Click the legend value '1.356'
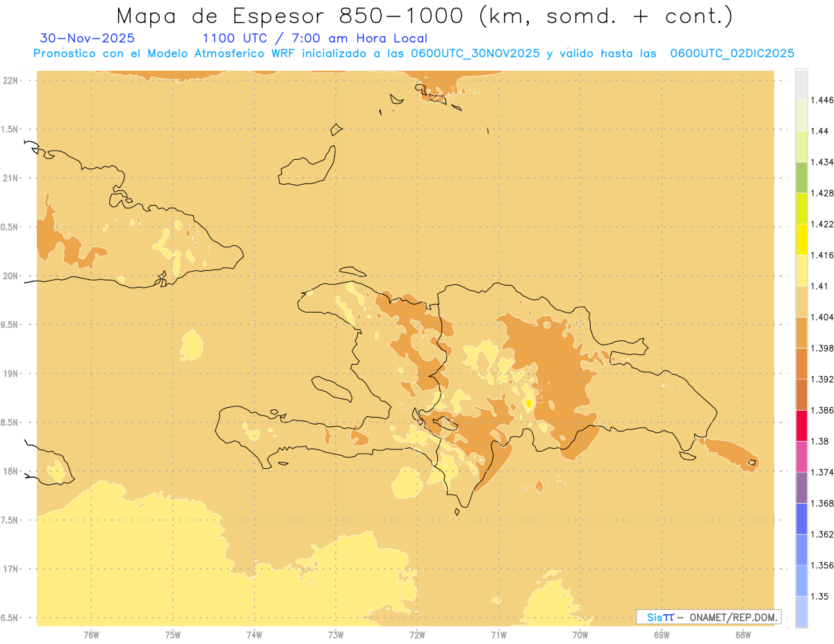This screenshot has height=644, width=834. [x=822, y=565]
